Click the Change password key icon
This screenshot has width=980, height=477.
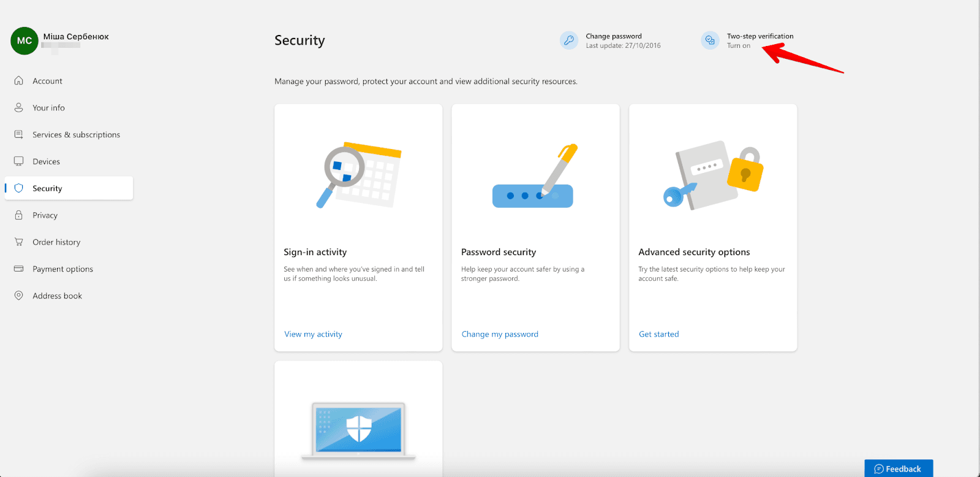569,40
